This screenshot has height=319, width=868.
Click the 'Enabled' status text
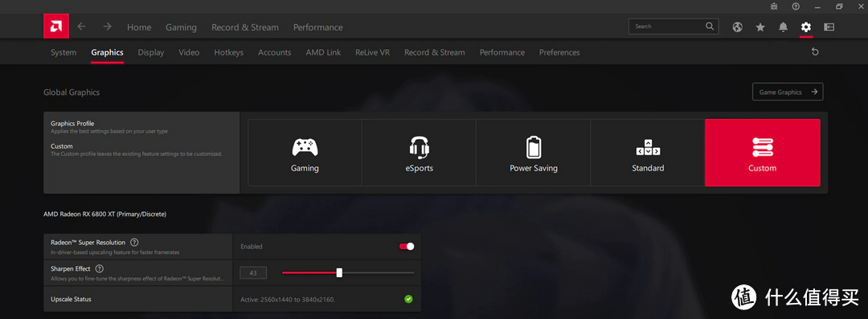pyautogui.click(x=252, y=247)
